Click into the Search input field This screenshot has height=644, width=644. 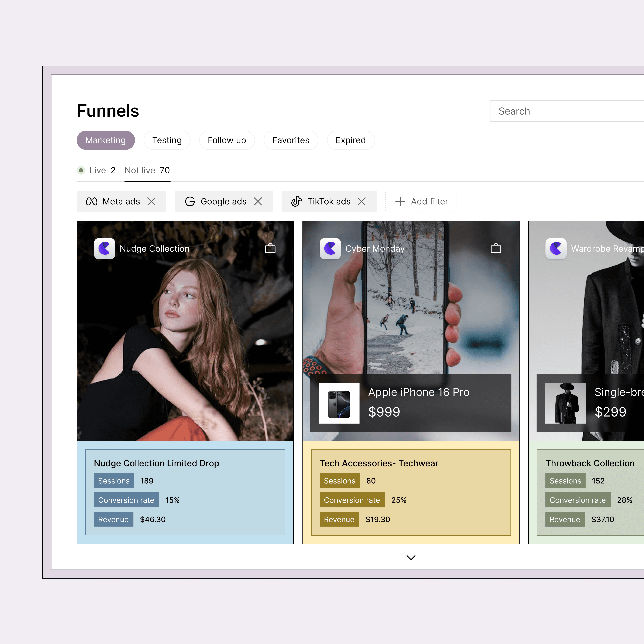click(x=567, y=111)
